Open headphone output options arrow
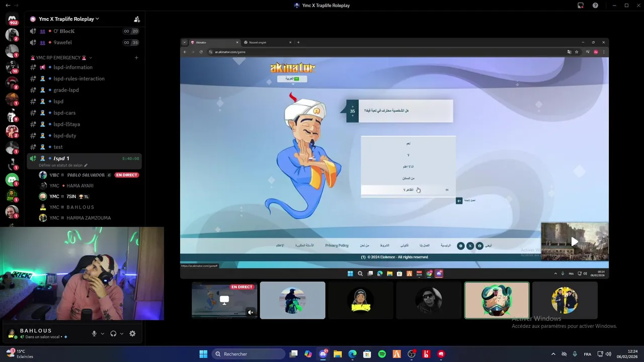The width and height of the screenshot is (644, 362). tap(122, 333)
